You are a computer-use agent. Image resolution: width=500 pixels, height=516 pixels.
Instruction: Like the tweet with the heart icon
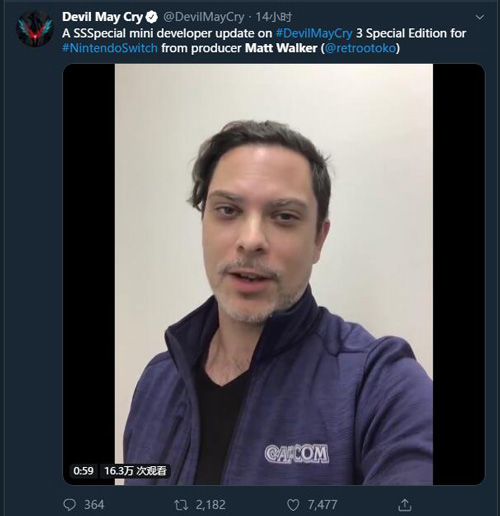click(293, 505)
